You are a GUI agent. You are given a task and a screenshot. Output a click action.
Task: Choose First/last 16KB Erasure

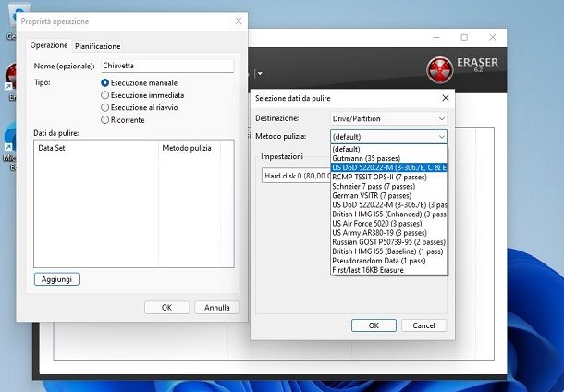click(388, 270)
